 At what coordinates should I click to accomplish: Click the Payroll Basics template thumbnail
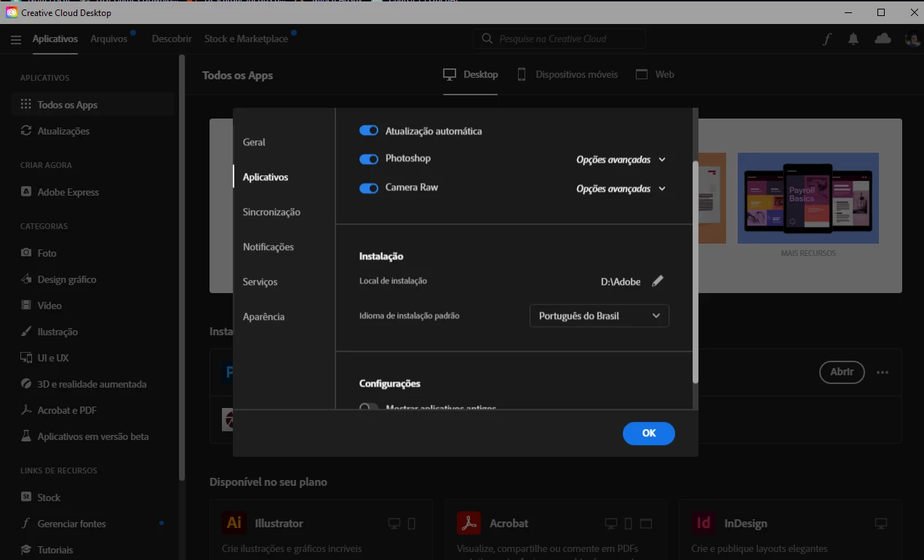808,198
